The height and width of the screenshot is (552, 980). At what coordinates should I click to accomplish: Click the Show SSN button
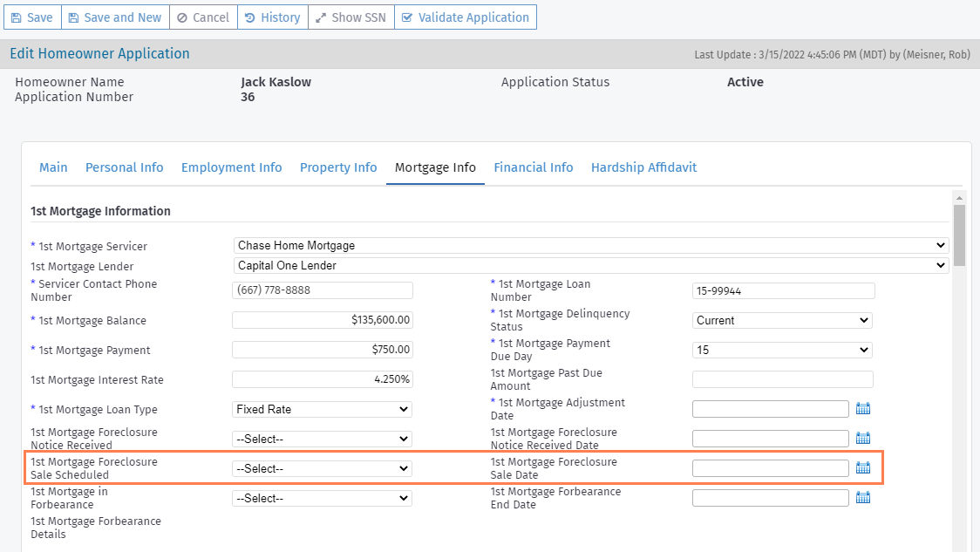coord(350,17)
